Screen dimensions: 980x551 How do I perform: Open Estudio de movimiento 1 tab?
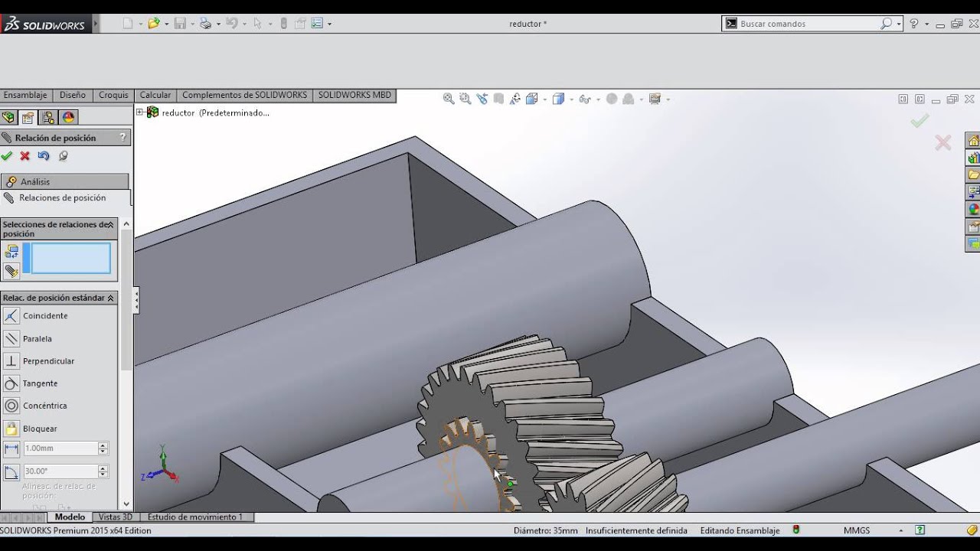click(196, 517)
